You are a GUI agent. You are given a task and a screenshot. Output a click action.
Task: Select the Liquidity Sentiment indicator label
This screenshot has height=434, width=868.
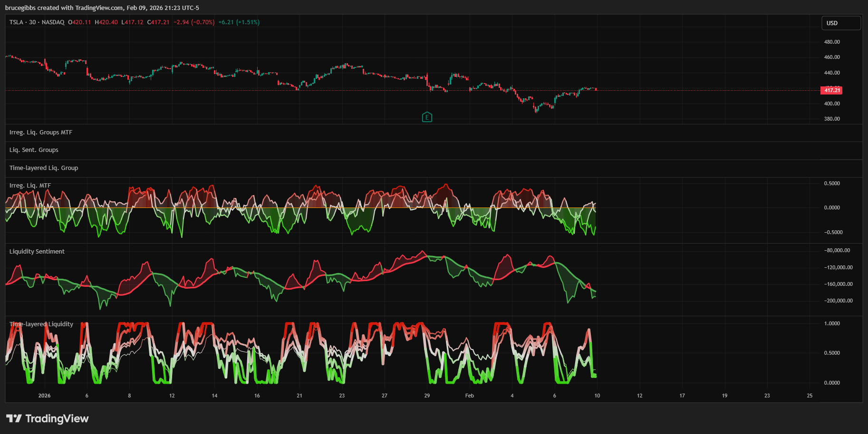pyautogui.click(x=37, y=252)
